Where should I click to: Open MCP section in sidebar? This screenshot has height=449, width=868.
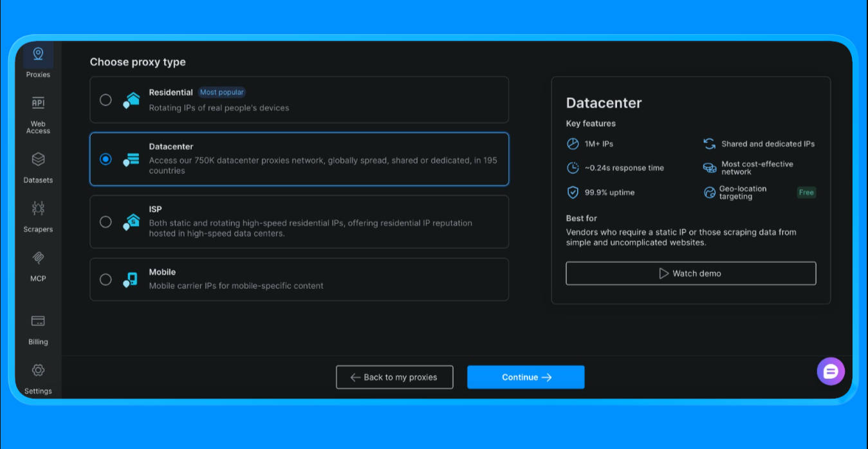38,258
